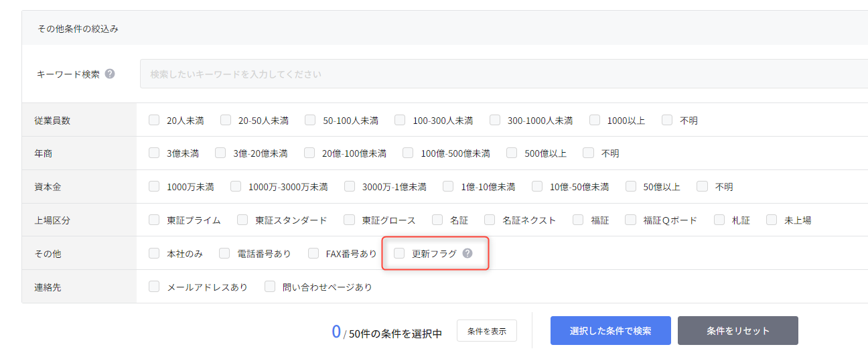Check the 東証スタンダード checkbox
This screenshot has width=868, height=355.
pyautogui.click(x=242, y=219)
